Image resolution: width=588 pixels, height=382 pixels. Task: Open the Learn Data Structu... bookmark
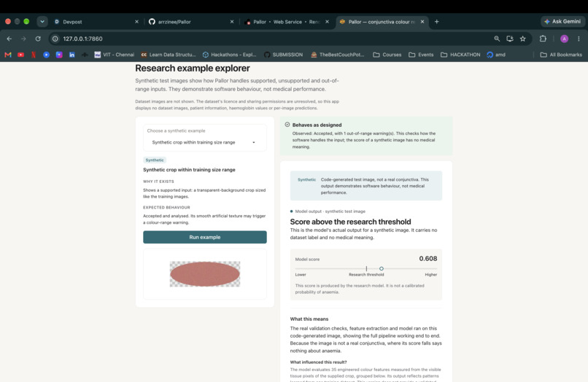[169, 55]
